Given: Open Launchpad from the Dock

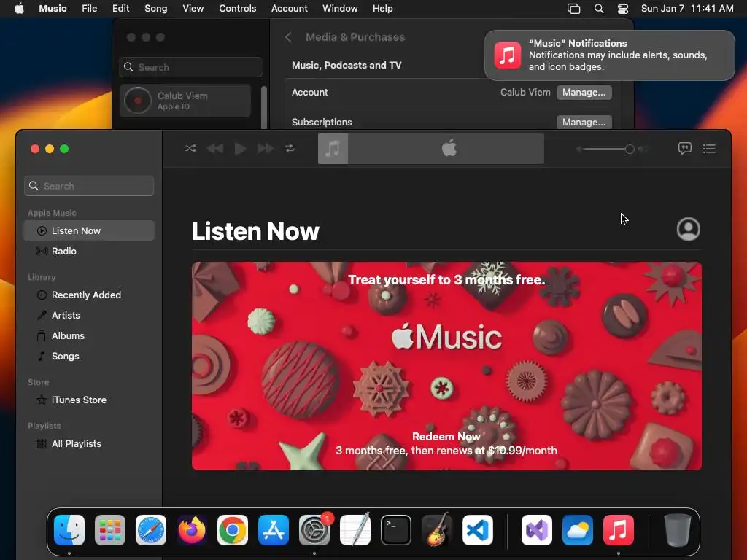Looking at the screenshot, I should (110, 530).
